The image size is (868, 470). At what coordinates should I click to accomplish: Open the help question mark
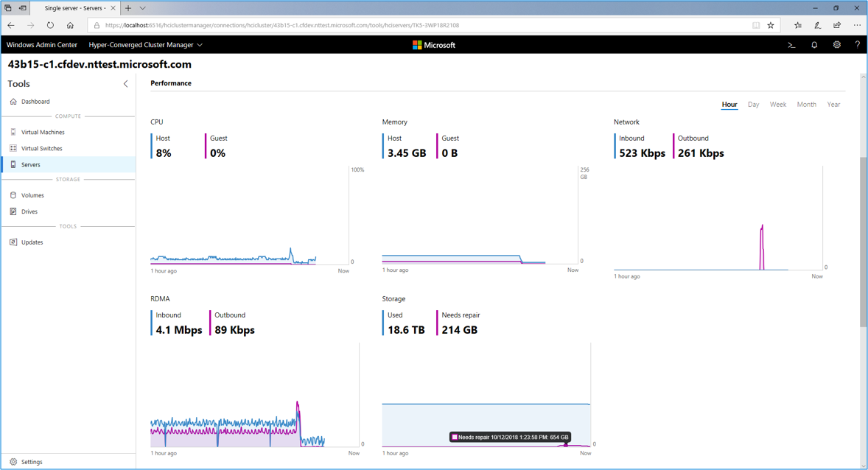pos(858,45)
